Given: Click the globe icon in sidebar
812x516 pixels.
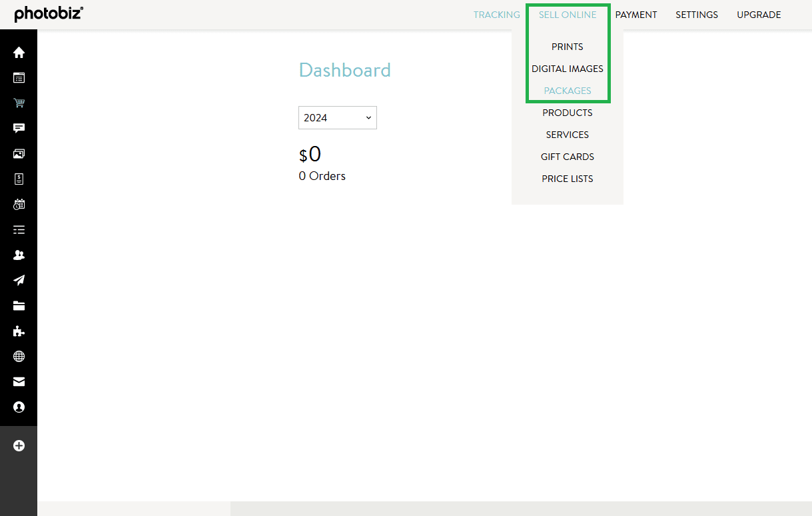Looking at the screenshot, I should (19, 357).
